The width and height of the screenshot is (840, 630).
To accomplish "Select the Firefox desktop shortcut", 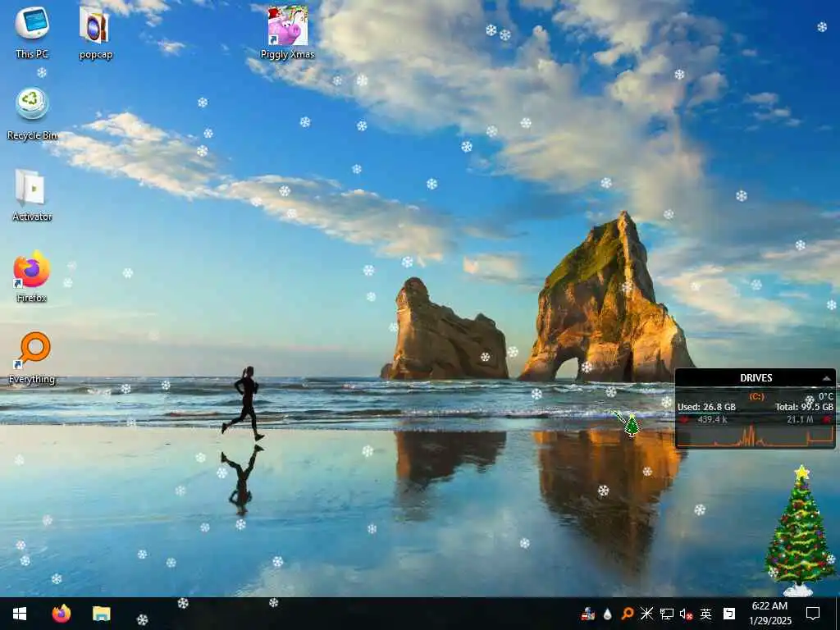I will [x=32, y=276].
